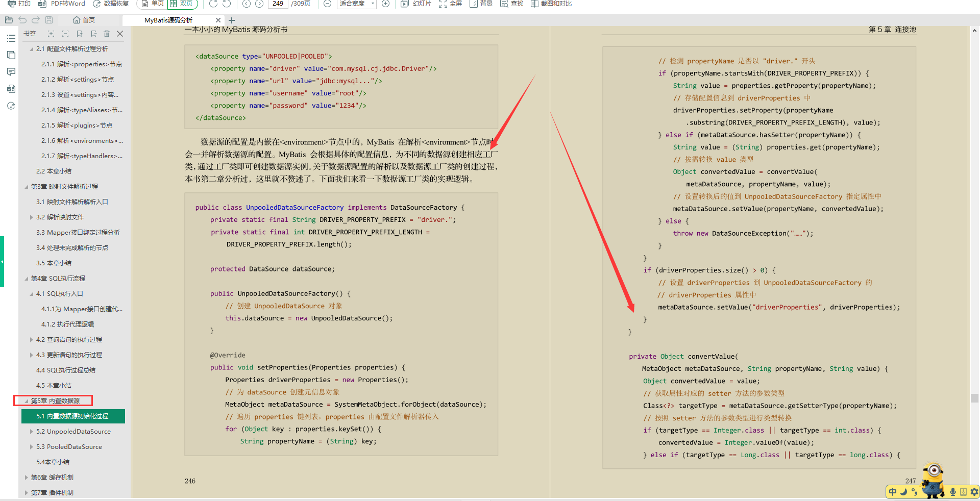Expand 5.3 PooledDataSource node
This screenshot has height=501, width=980.
32,447
